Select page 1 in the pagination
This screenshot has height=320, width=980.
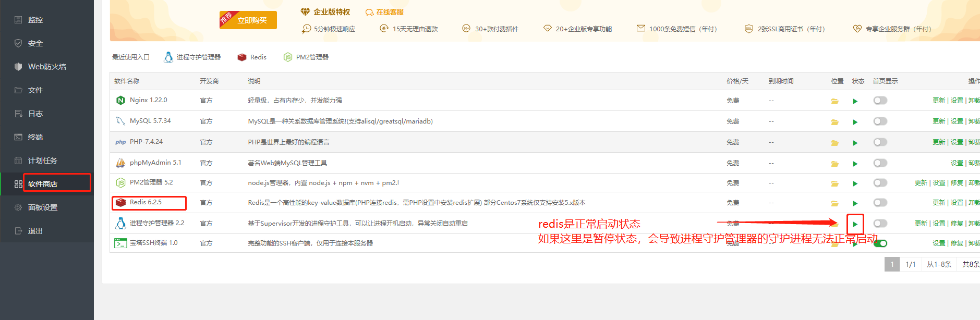[892, 264]
